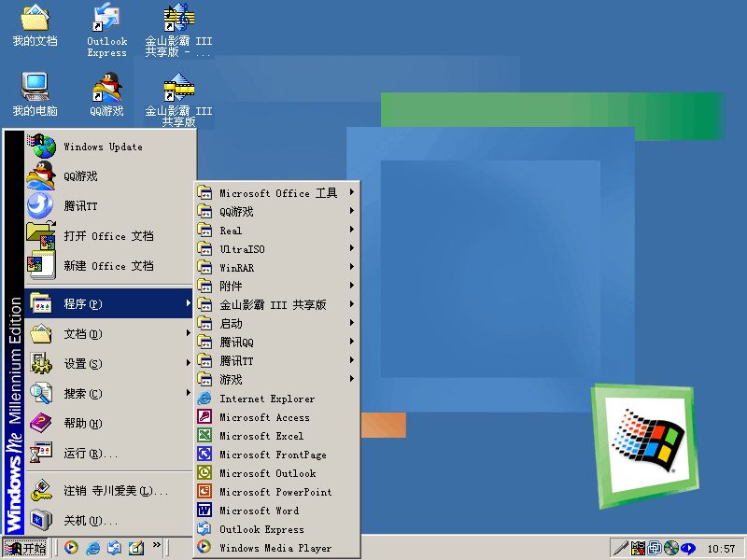747x560 pixels.
Task: Click the 腾讯QQ folder icon in the programs menu
Action: point(204,342)
